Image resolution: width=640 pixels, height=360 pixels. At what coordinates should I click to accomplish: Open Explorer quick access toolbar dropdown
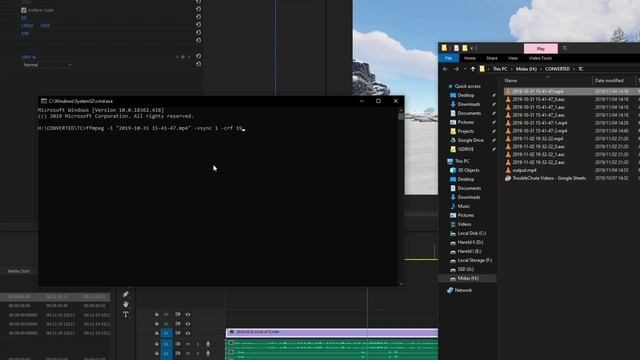click(x=472, y=48)
